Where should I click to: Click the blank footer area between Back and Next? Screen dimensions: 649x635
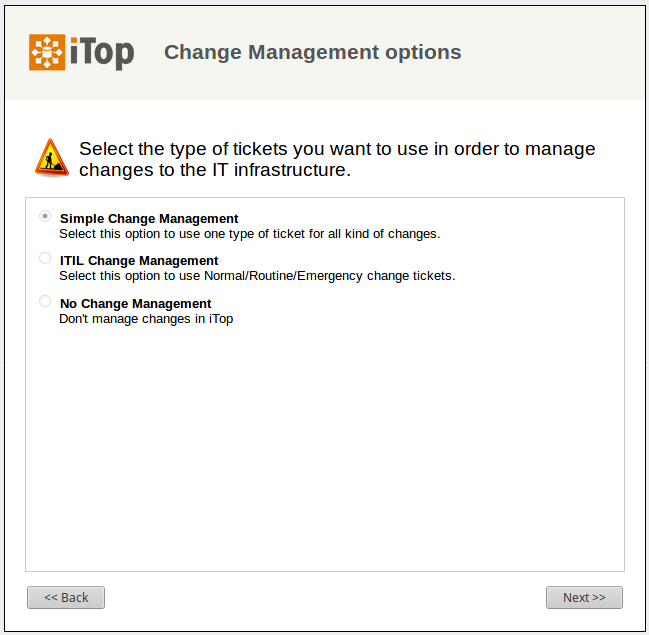pyautogui.click(x=325, y=597)
